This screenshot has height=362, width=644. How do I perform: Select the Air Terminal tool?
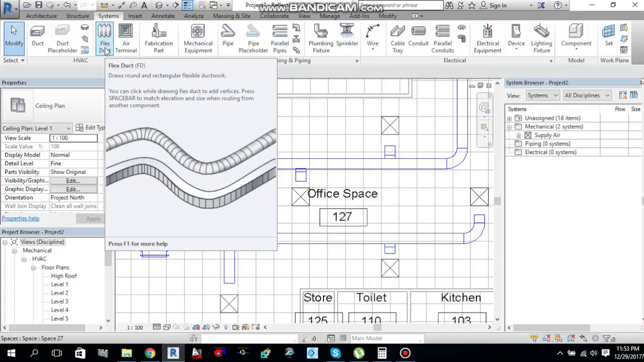click(x=126, y=39)
